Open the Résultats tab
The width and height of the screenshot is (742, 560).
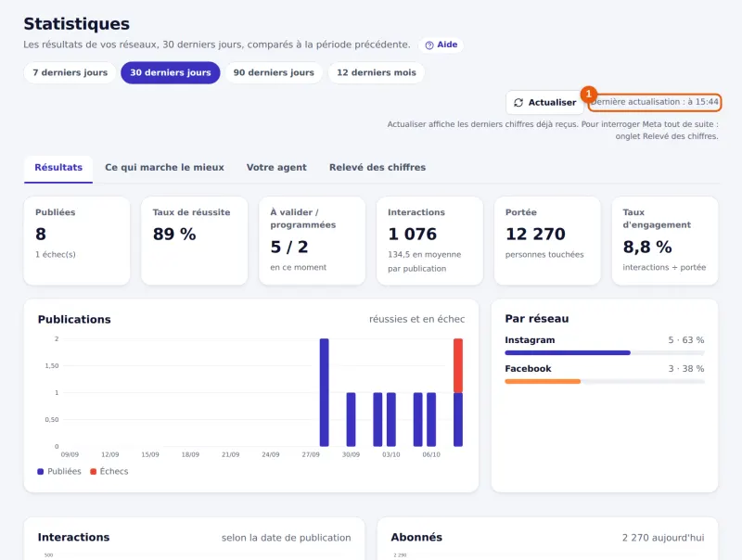[x=58, y=168]
